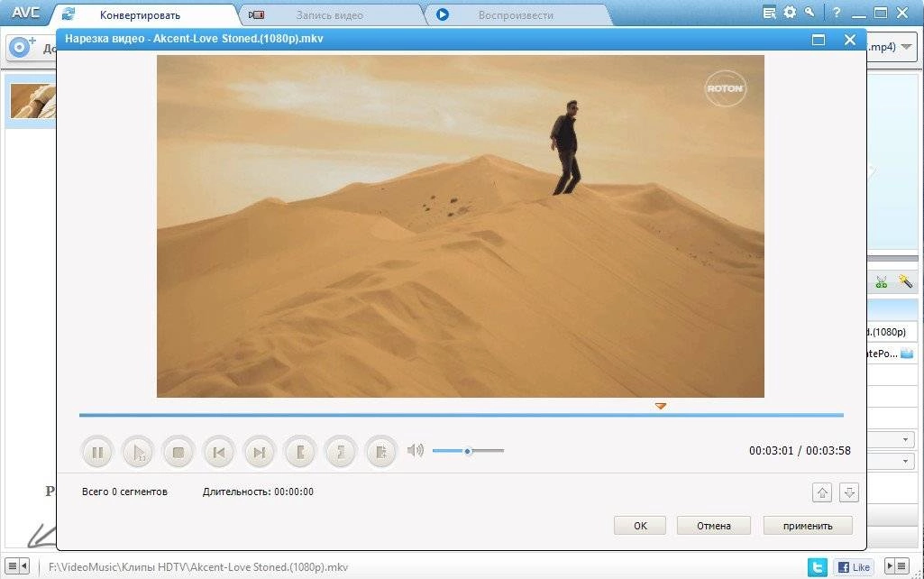Confirm with the OK button
The width and height of the screenshot is (924, 579).
click(640, 526)
